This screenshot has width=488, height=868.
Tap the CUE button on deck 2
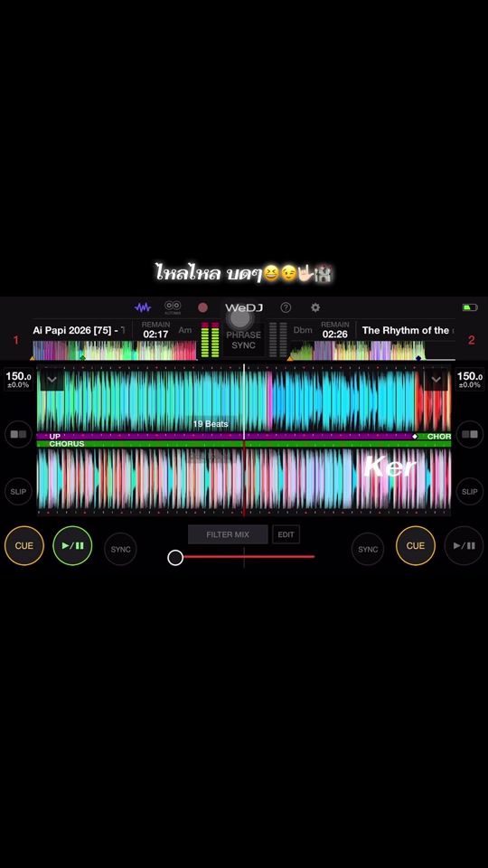pyautogui.click(x=416, y=546)
